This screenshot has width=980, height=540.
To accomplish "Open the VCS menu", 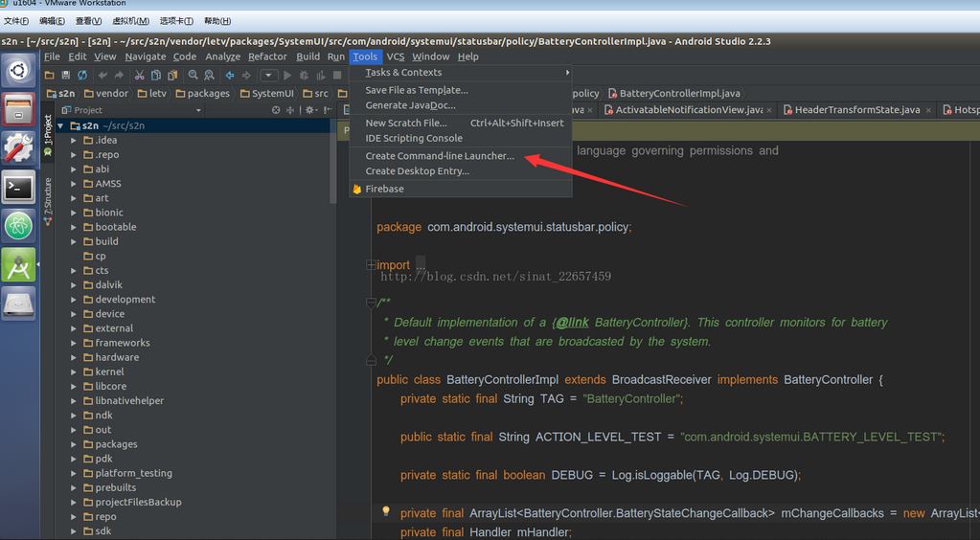I will [x=395, y=56].
